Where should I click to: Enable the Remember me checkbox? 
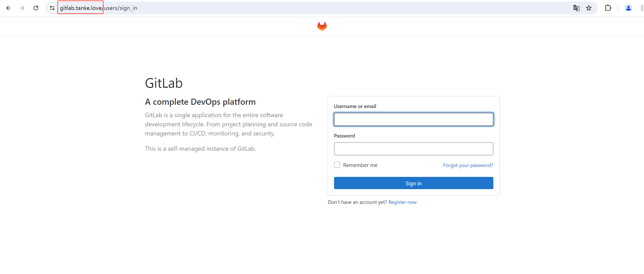tap(337, 165)
